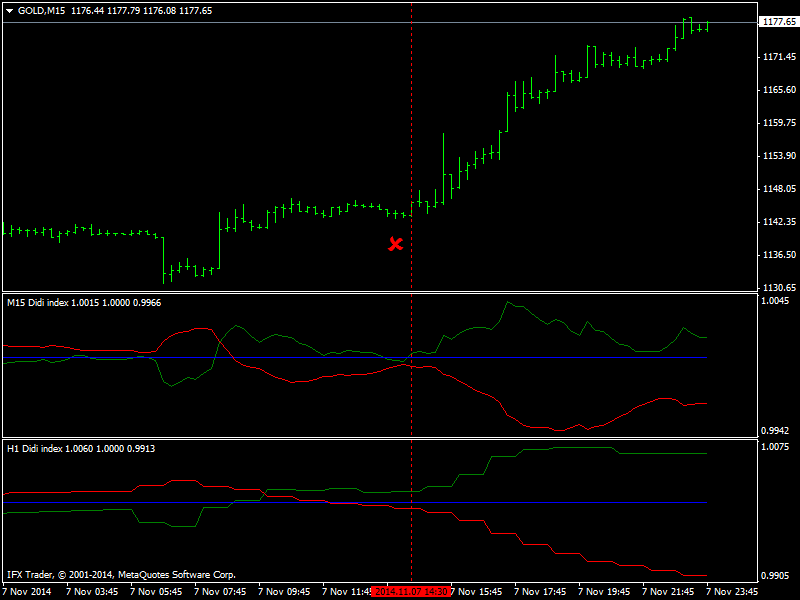Screen dimensions: 800x600
Task: Click the 7 Nov 05:45 time label
Action: point(156,592)
